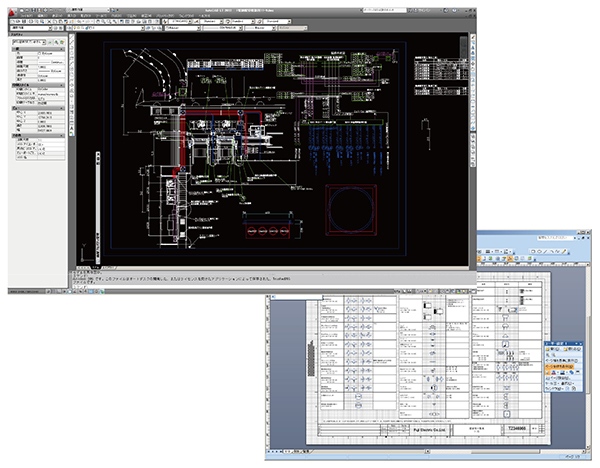The height and width of the screenshot is (468, 600).
Task: Click the New drawing icon in AutoCAD's standard toolbar
Action: pos(13,22)
